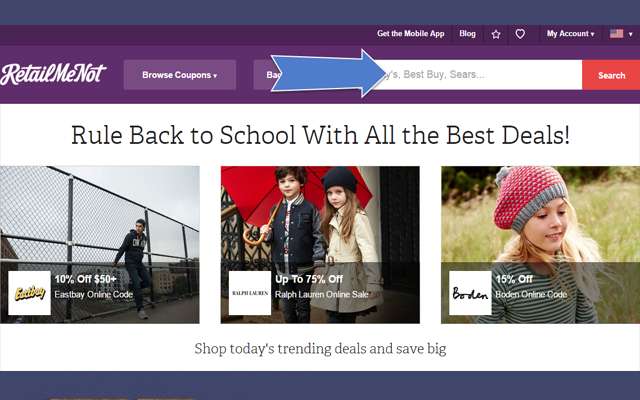
Task: Click the Boden logo tile
Action: [x=470, y=293]
